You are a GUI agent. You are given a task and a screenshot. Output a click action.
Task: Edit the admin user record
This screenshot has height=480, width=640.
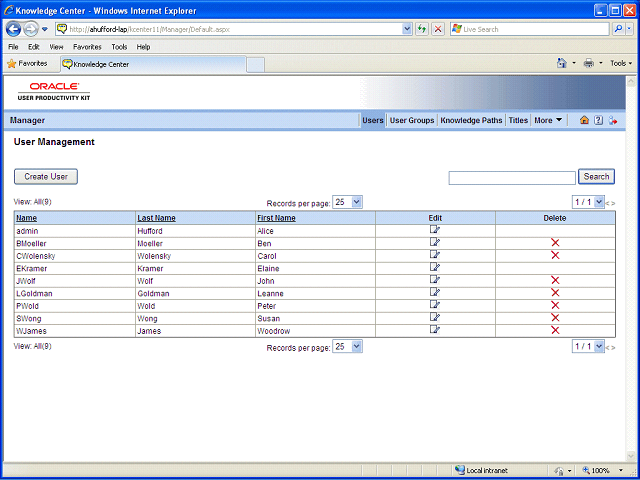pyautogui.click(x=435, y=230)
